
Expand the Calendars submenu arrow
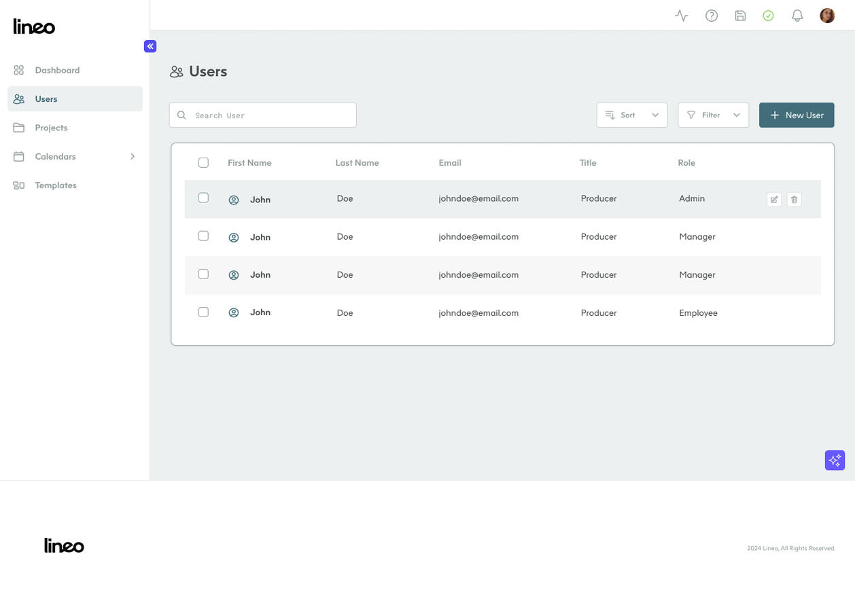click(133, 157)
